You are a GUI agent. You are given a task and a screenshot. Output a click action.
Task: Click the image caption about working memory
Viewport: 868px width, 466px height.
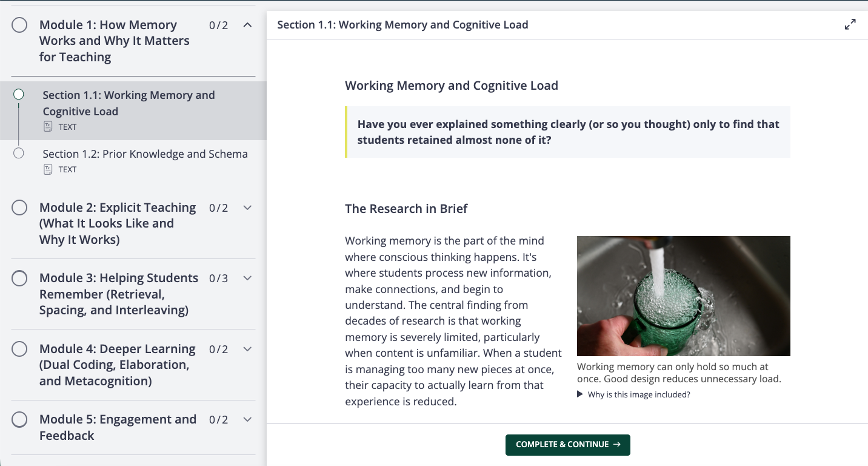[x=679, y=373]
